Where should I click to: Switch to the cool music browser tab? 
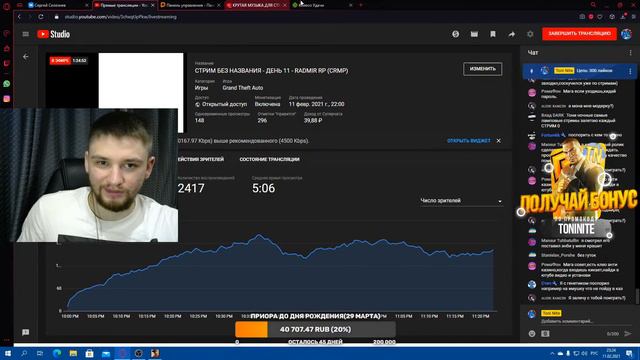256,5
